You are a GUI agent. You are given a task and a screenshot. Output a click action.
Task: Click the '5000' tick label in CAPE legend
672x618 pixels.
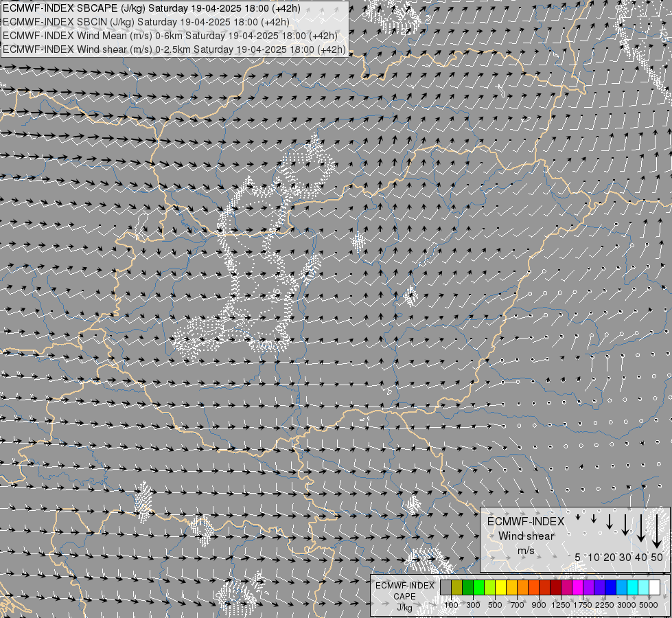click(x=649, y=605)
